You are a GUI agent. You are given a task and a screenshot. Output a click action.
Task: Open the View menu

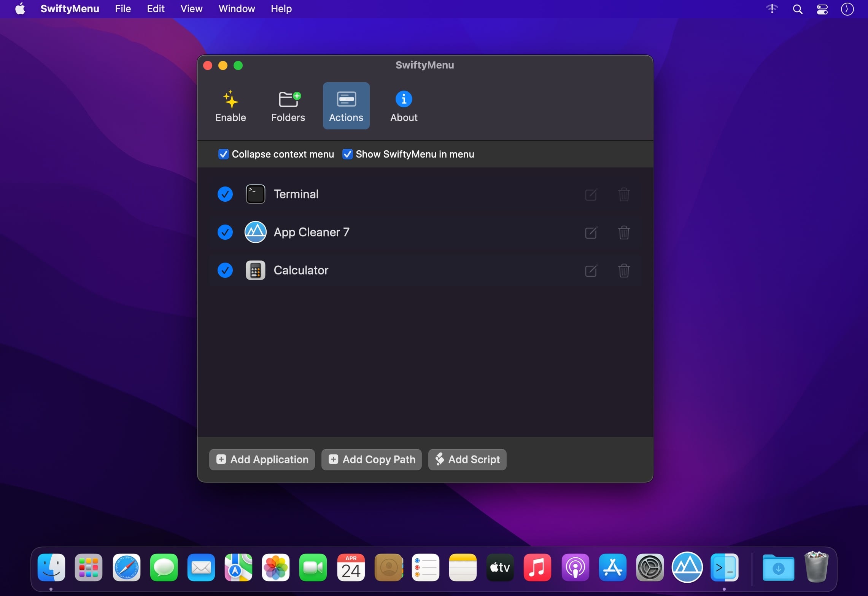[x=191, y=9]
